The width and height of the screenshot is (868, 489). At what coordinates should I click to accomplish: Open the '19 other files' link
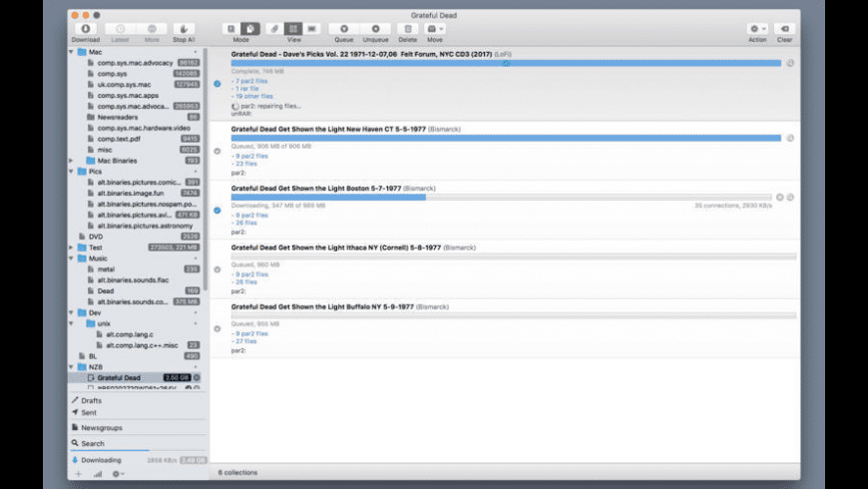tap(252, 97)
